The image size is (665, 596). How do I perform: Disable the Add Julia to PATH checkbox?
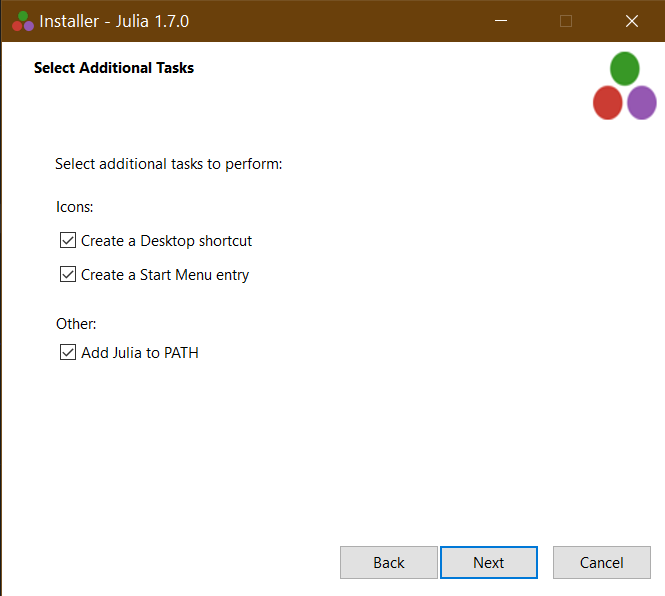tap(68, 353)
